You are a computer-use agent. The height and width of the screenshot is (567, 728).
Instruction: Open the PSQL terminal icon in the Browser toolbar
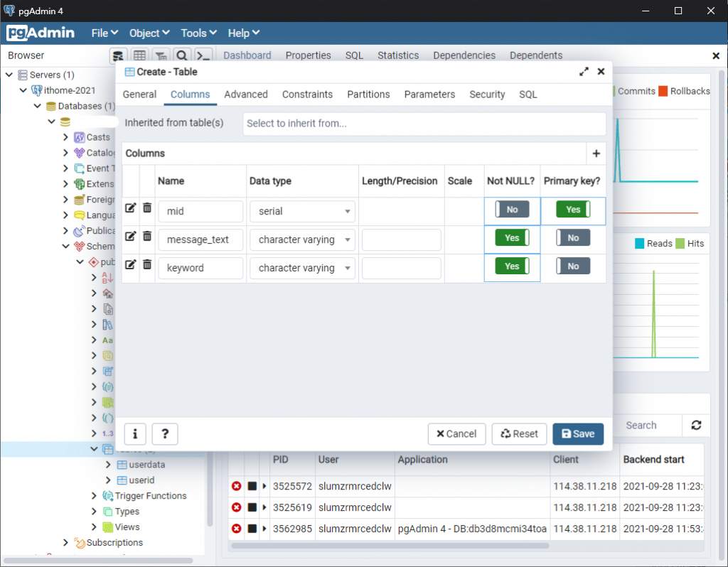coord(203,55)
